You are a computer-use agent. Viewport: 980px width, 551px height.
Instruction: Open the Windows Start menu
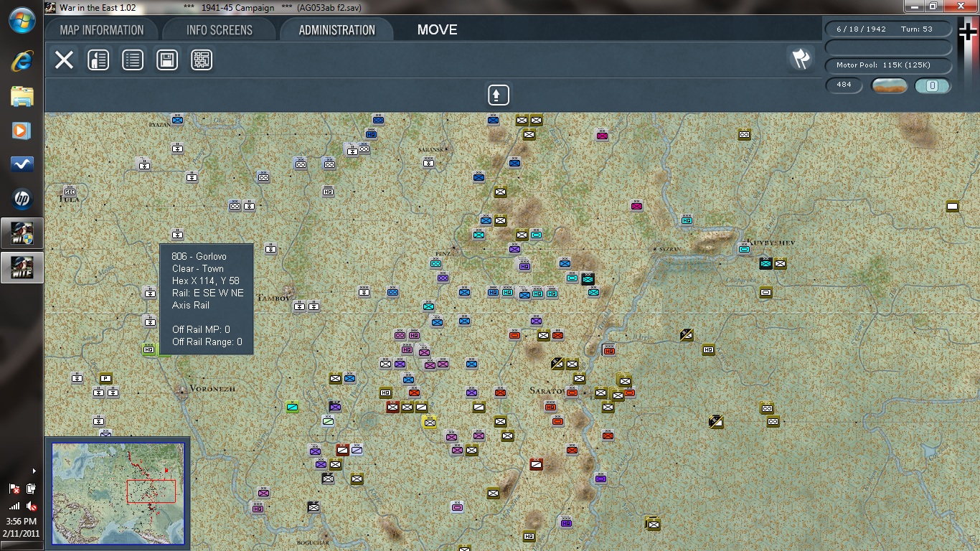coord(22,20)
